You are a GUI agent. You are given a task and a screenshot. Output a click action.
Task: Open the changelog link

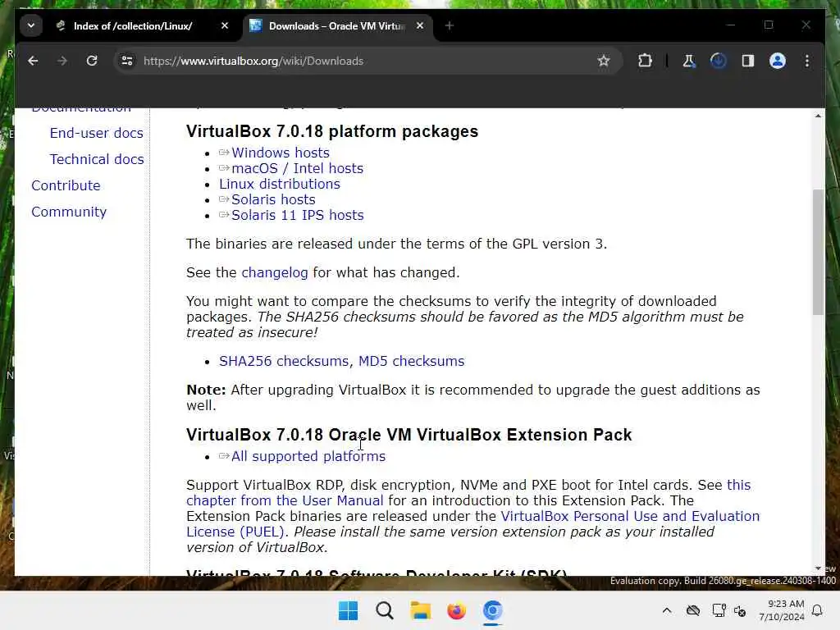coord(274,272)
